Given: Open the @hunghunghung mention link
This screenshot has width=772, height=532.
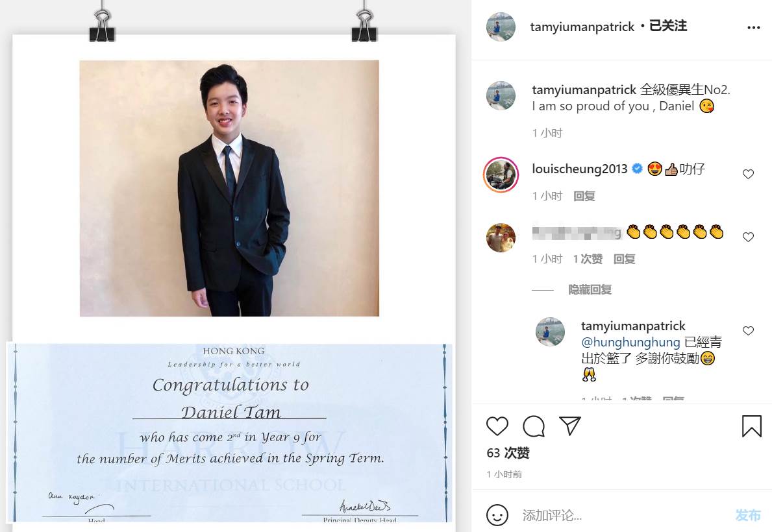Looking at the screenshot, I should [x=630, y=342].
